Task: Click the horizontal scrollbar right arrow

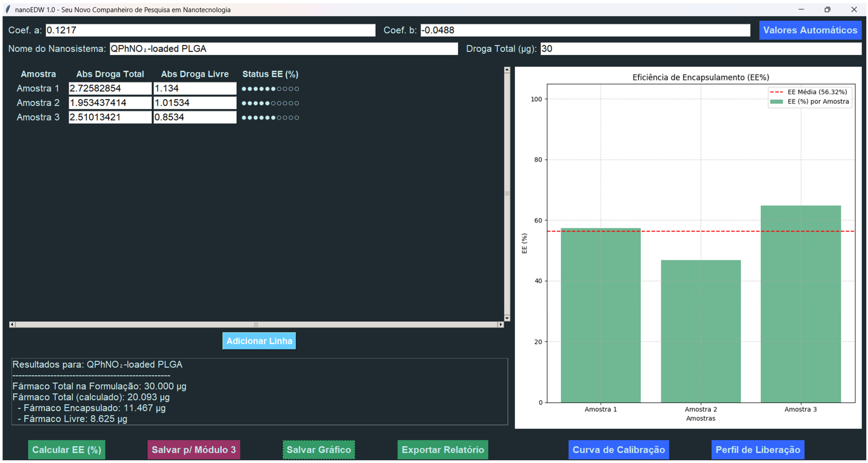Action: (x=501, y=324)
